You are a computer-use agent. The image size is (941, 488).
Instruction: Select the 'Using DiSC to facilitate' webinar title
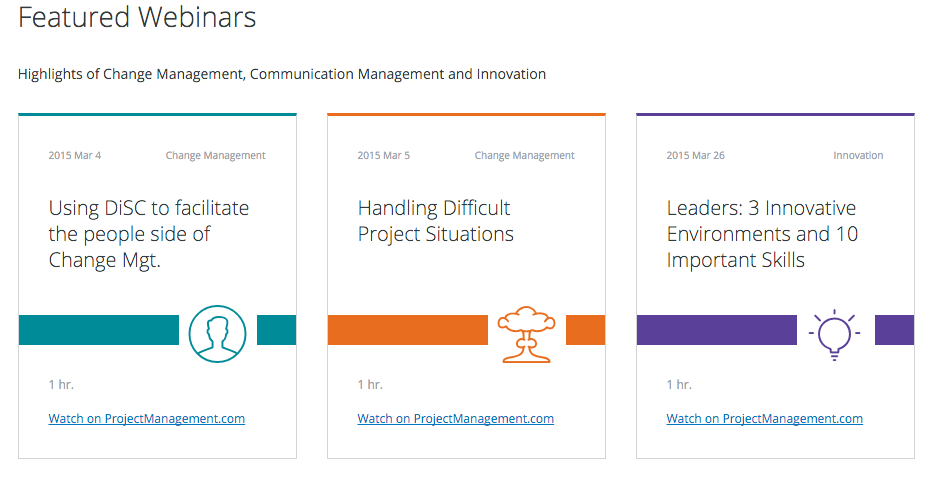[x=149, y=234]
